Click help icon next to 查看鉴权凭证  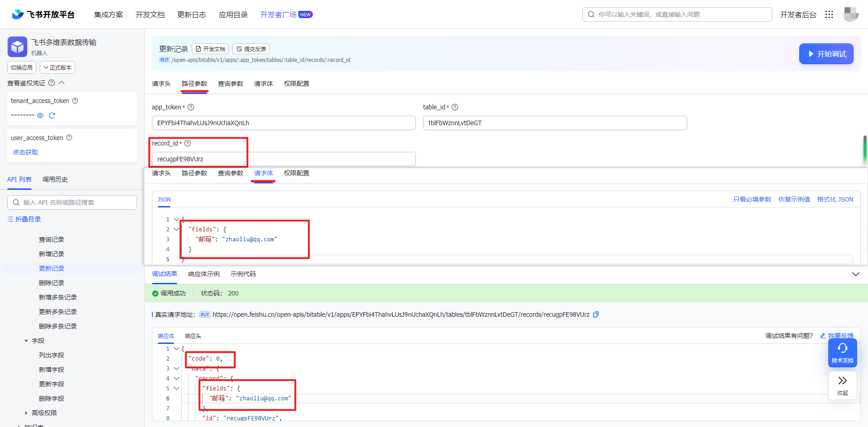click(x=52, y=83)
